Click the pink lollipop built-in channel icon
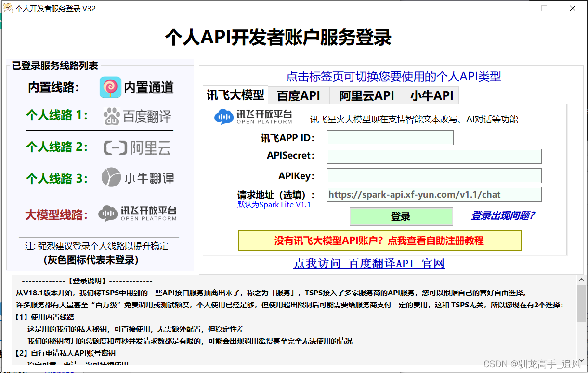The width and height of the screenshot is (588, 373). click(110, 87)
